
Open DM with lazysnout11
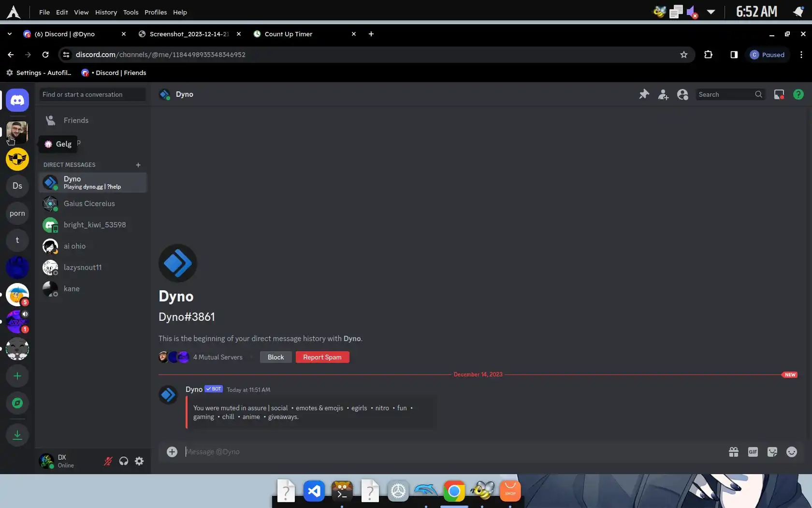(92, 268)
